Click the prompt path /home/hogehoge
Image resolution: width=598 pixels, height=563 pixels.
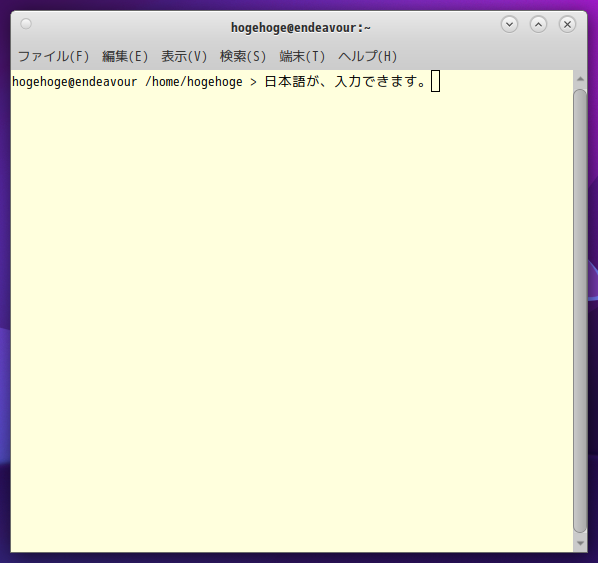click(x=194, y=82)
